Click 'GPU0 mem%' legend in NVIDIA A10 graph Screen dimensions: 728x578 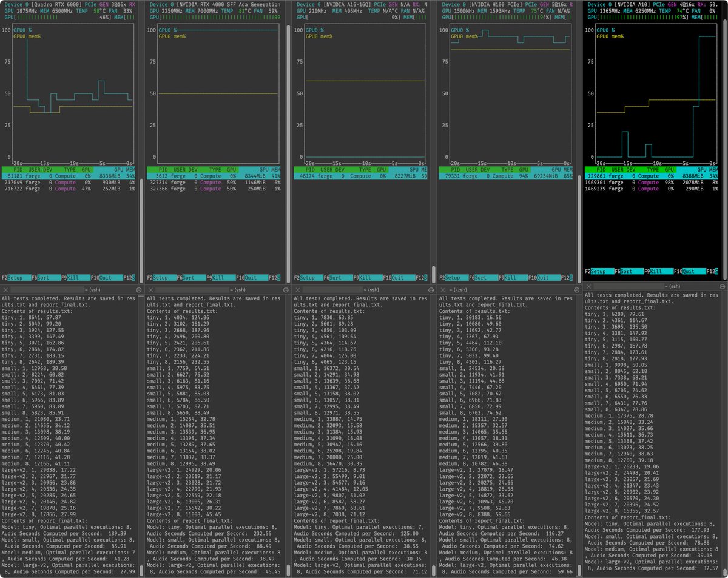click(x=609, y=36)
